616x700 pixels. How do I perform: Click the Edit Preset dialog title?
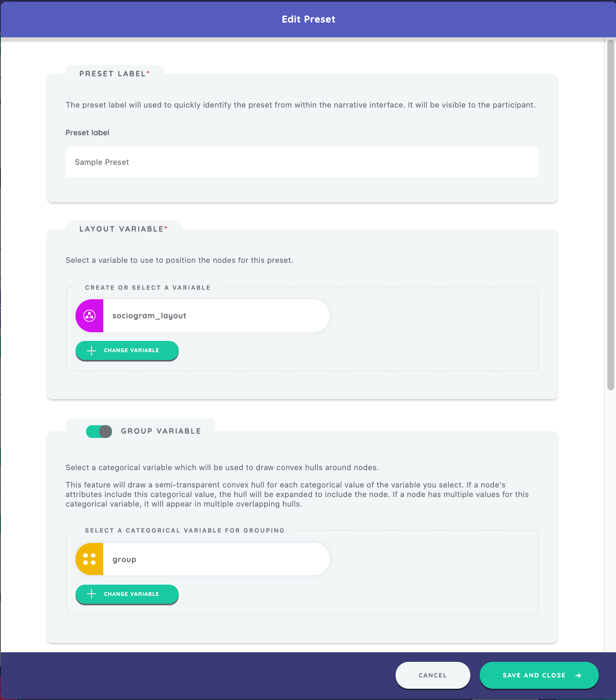coord(308,19)
